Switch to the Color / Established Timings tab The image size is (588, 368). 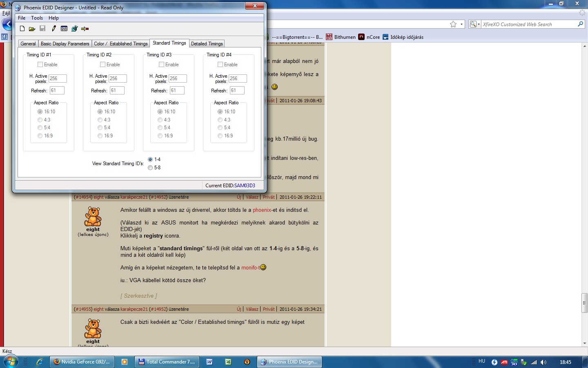click(x=121, y=44)
